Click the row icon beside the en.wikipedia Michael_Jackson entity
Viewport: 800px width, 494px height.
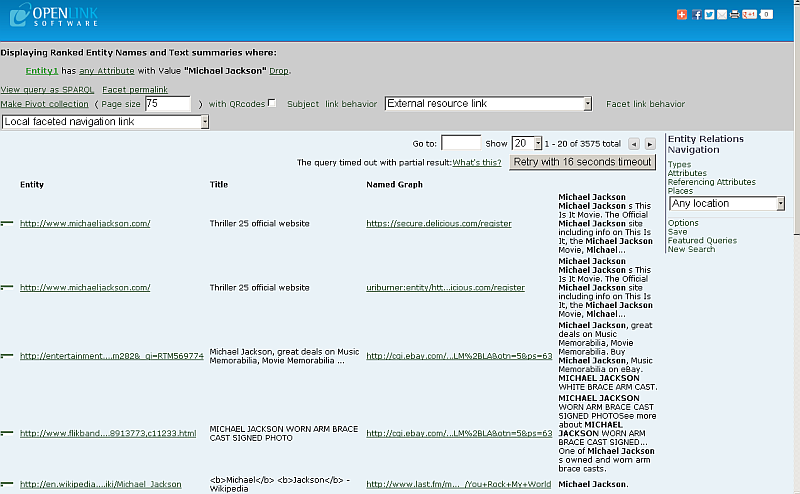pyautogui.click(x=7, y=483)
